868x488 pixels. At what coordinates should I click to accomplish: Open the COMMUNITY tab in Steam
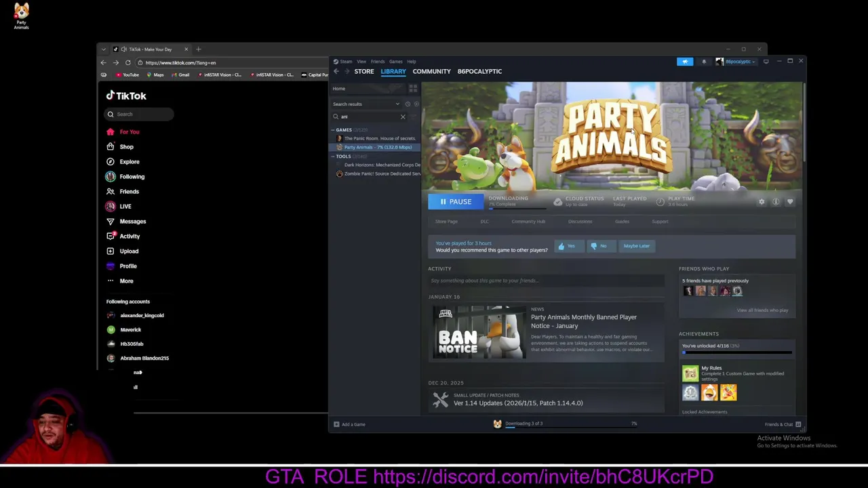(x=431, y=71)
